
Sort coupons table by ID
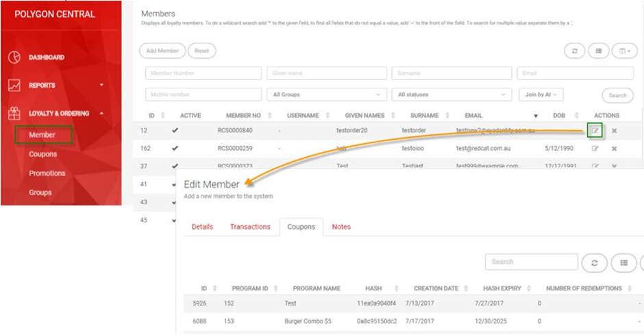[214, 288]
